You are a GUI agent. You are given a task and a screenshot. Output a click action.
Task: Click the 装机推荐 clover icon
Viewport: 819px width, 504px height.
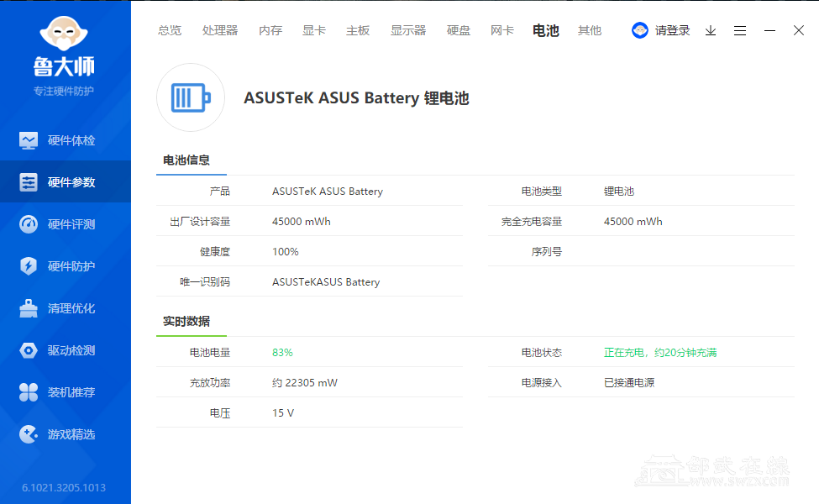coord(29,392)
